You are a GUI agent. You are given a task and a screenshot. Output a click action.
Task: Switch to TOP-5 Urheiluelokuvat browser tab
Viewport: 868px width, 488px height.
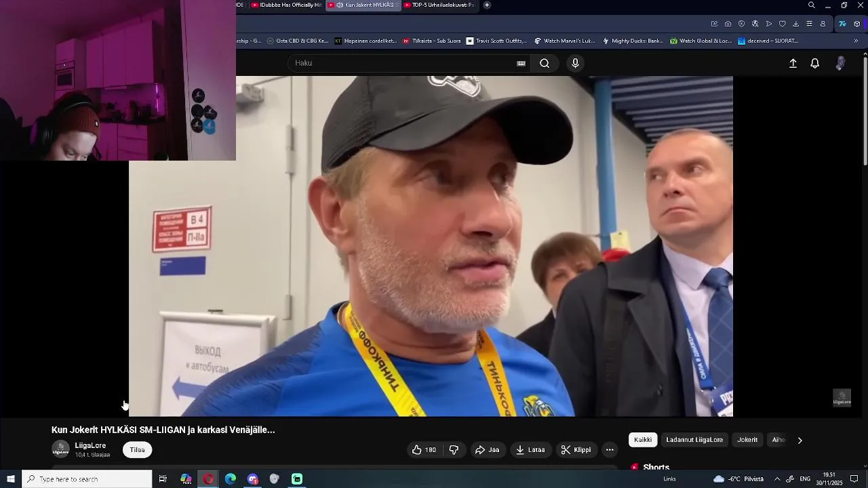[x=439, y=5]
